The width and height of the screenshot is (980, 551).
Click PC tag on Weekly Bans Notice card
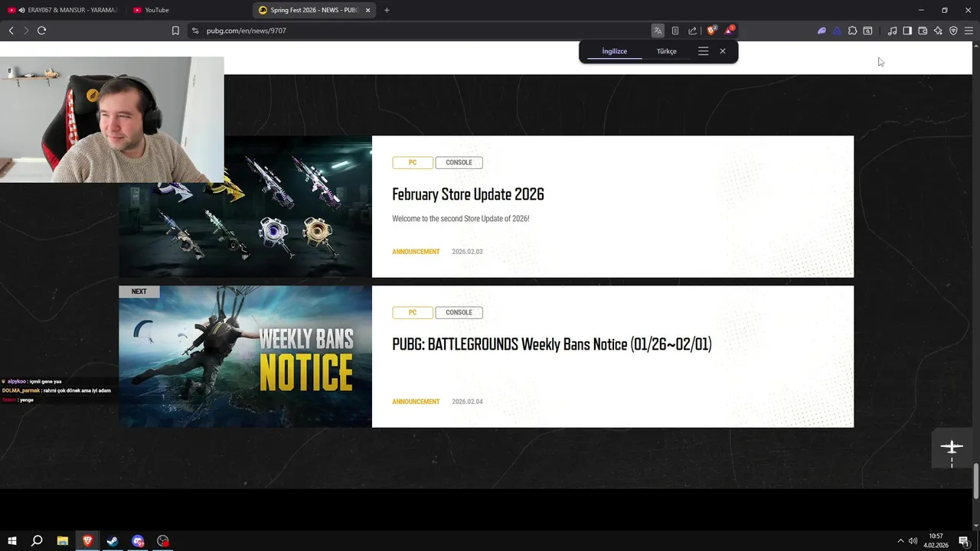413,312
